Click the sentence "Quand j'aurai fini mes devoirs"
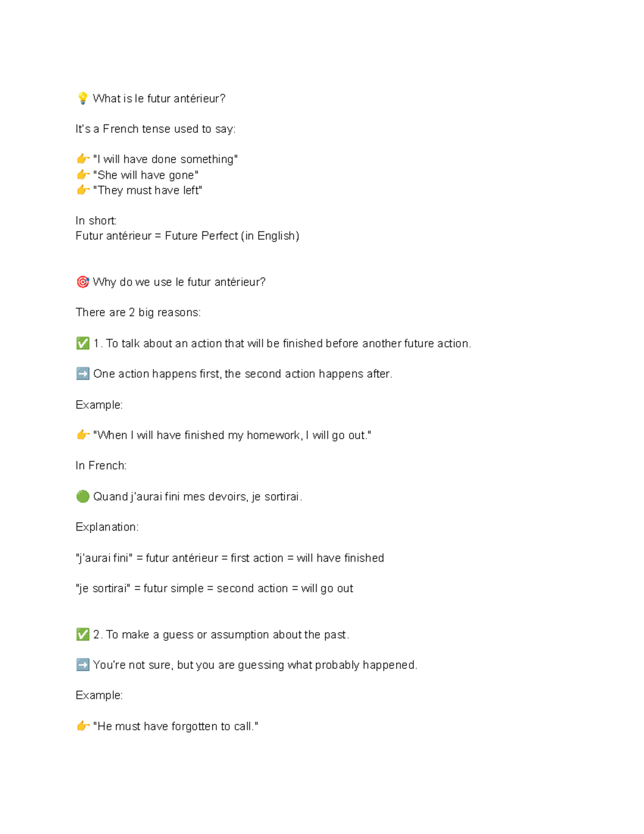 pyautogui.click(x=197, y=496)
